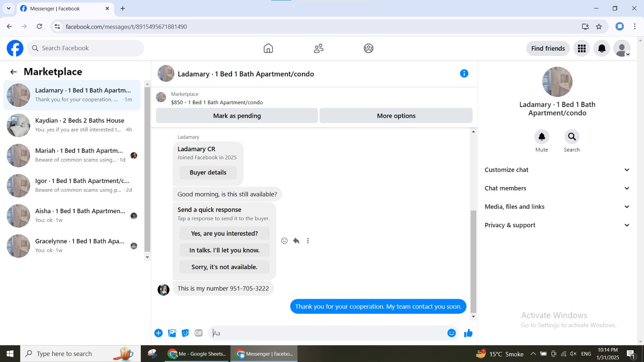Send a thumbs-up like

[x=468, y=333]
